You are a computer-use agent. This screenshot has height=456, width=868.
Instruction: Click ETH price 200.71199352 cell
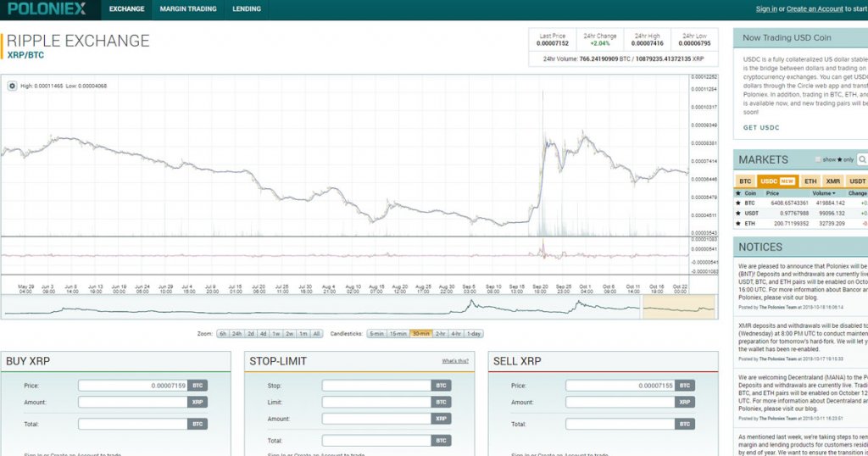(x=791, y=224)
